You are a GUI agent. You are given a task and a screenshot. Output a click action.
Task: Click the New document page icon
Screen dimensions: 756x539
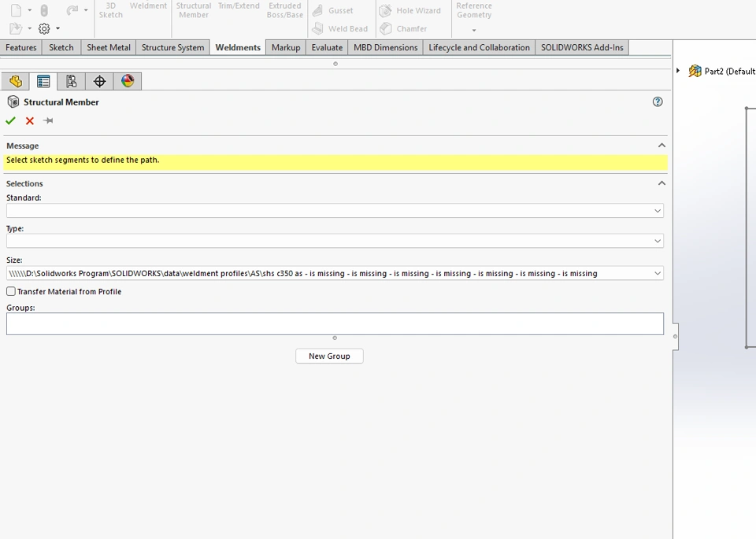pyautogui.click(x=16, y=10)
